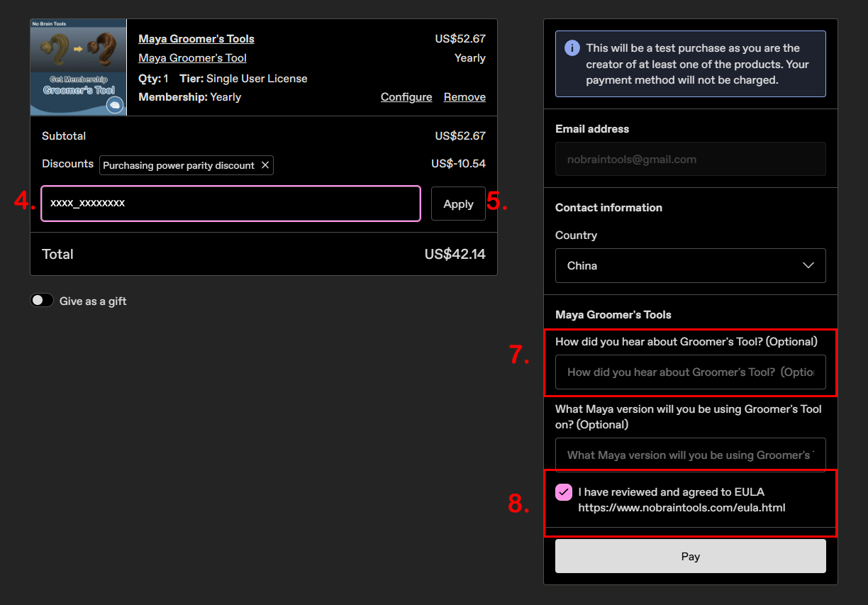Click the Total amount US$42.14
Screen dimensions: 868x605
(455, 254)
